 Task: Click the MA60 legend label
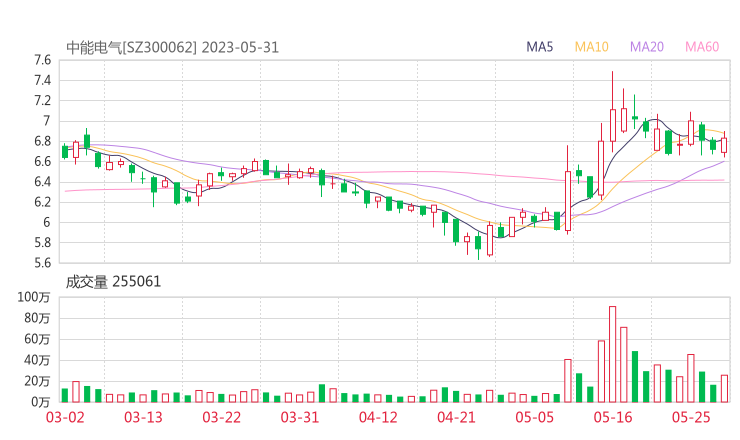pos(702,47)
